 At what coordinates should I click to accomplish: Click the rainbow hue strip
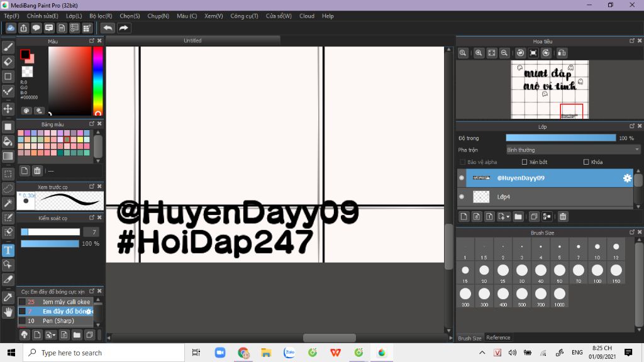[x=97, y=81]
